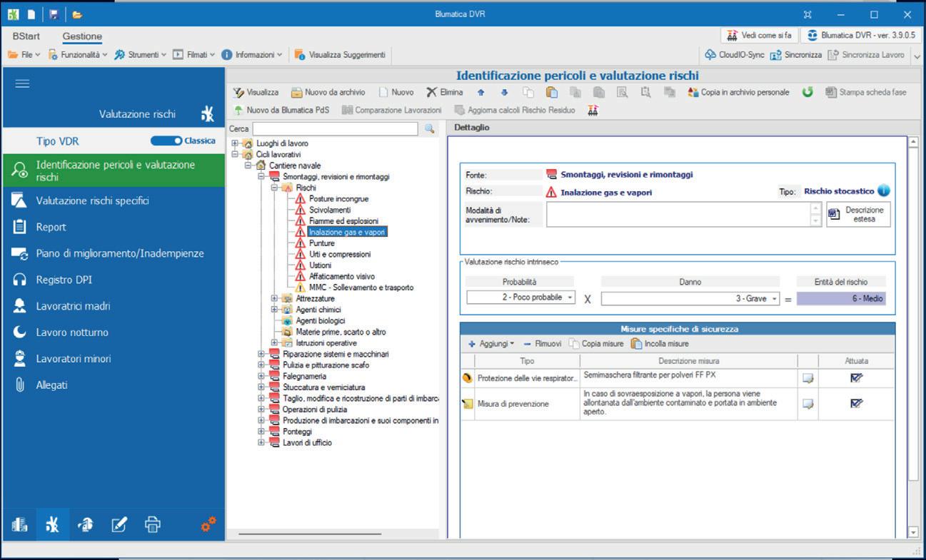Click Rimuovi in Misure specifiche toolbar
Image resolution: width=926 pixels, height=560 pixels.
(542, 344)
